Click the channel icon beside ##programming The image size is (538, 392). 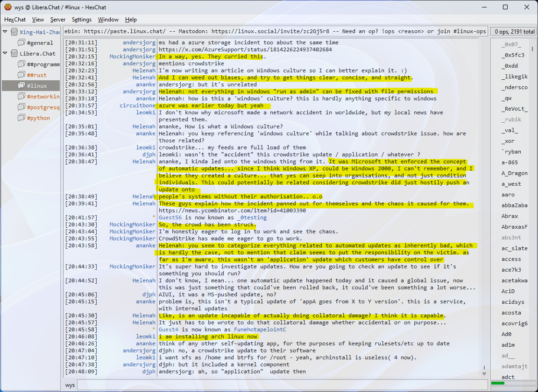tap(21, 64)
